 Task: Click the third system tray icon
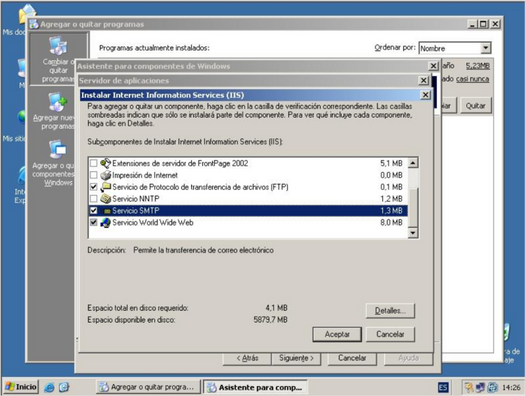coord(492,387)
